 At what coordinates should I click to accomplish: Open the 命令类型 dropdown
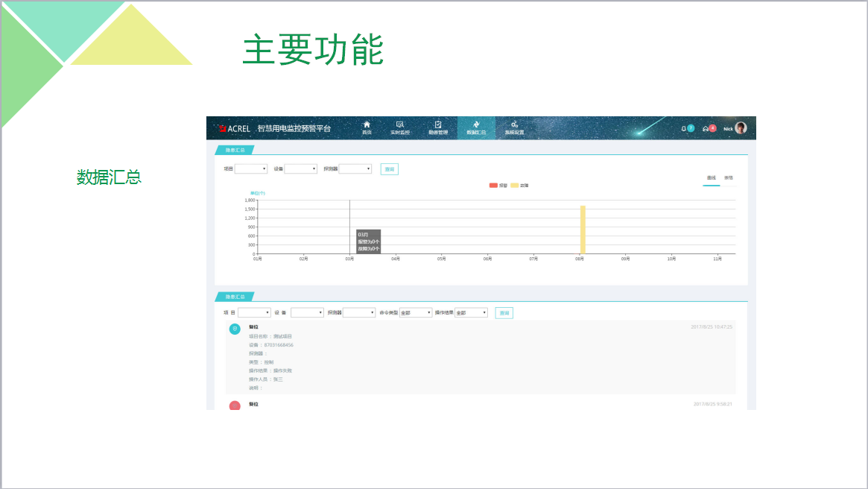[416, 313]
